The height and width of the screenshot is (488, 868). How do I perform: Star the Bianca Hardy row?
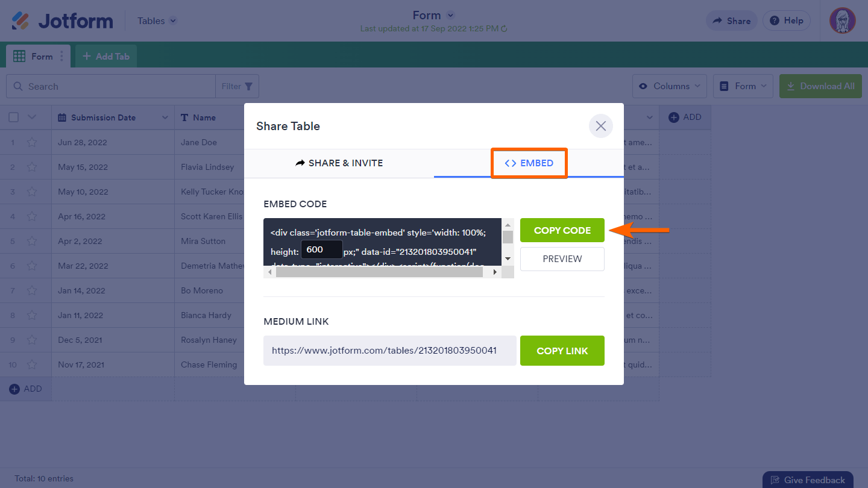coord(32,315)
